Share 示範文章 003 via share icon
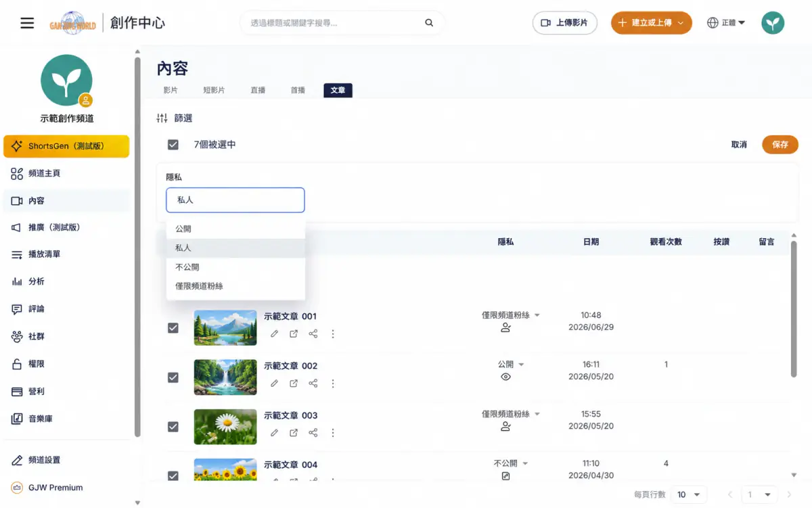 pyautogui.click(x=313, y=433)
